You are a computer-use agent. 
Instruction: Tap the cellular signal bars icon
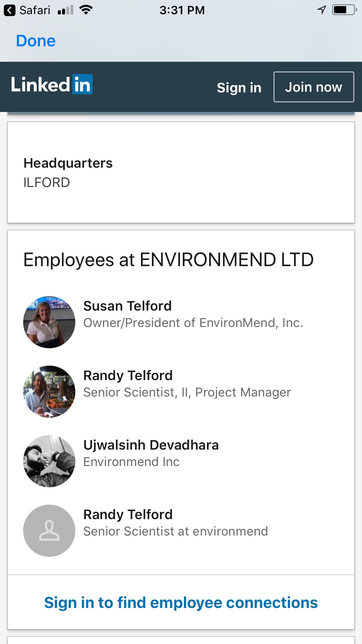[x=66, y=11]
